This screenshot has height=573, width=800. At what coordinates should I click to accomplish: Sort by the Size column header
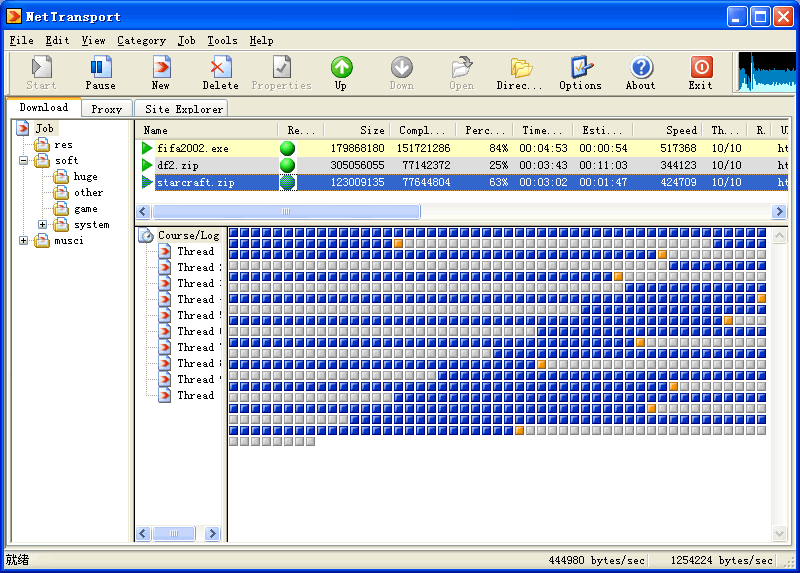(x=357, y=130)
